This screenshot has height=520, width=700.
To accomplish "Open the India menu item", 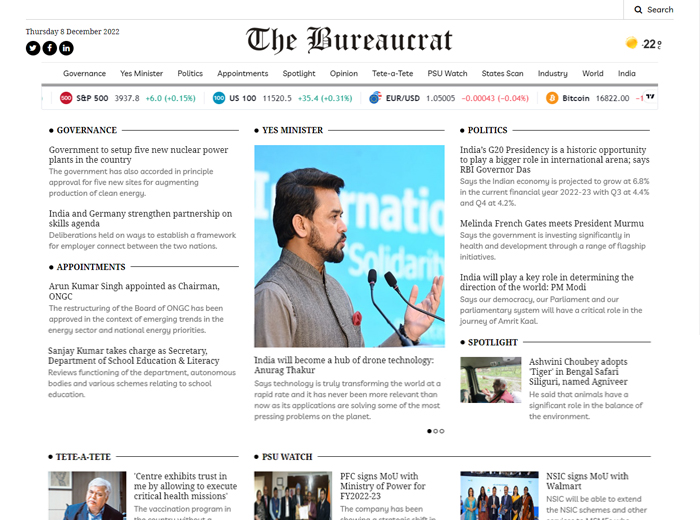I will [627, 74].
